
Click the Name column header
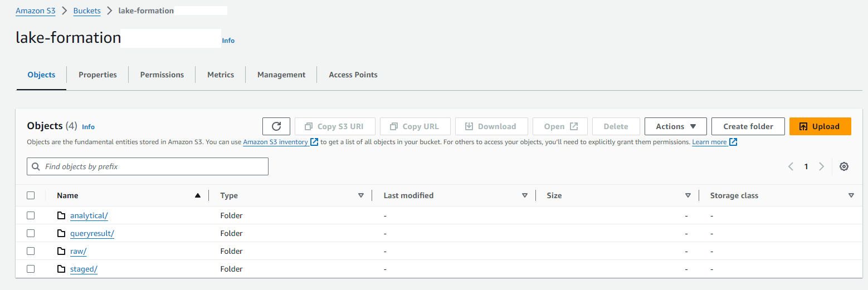[67, 195]
